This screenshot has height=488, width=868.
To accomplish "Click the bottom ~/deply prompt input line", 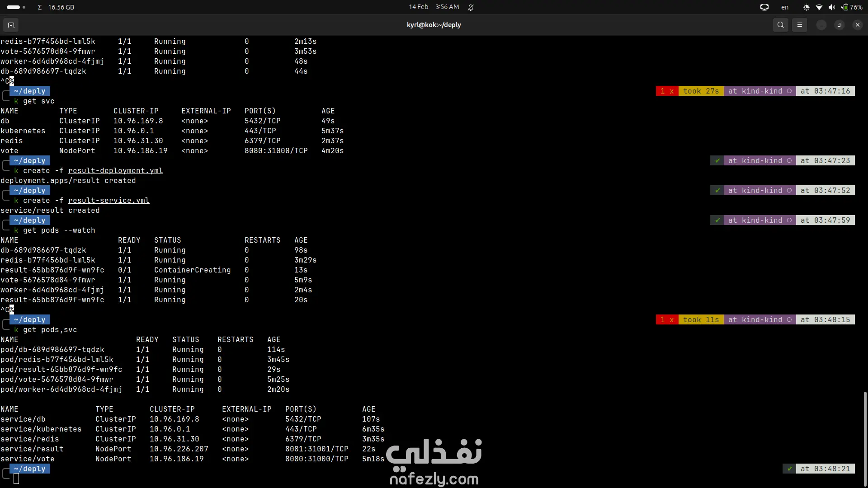I will tap(17, 479).
